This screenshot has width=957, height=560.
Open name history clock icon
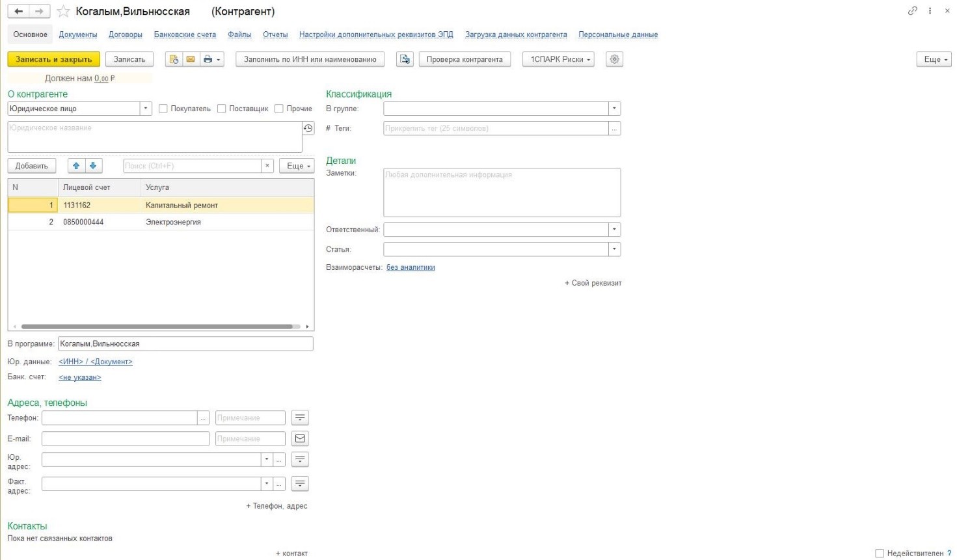308,128
